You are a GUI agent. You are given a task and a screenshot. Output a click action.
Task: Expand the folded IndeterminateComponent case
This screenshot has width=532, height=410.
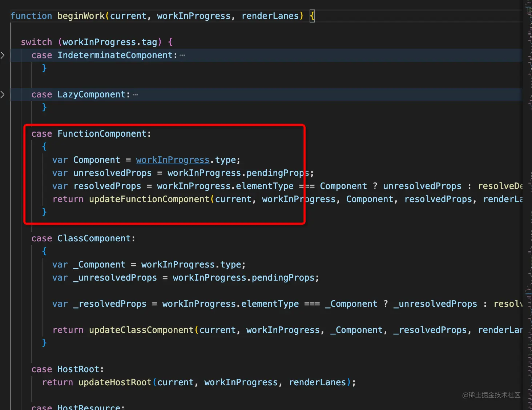point(3,55)
